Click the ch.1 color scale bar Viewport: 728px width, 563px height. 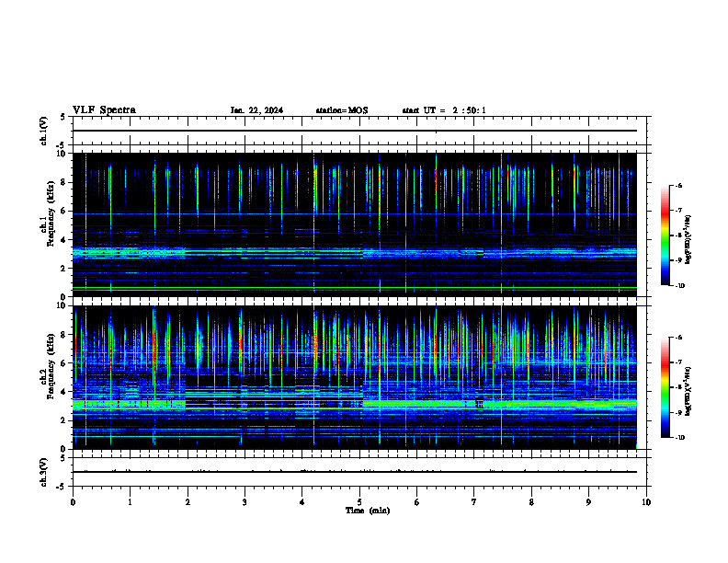coord(665,236)
